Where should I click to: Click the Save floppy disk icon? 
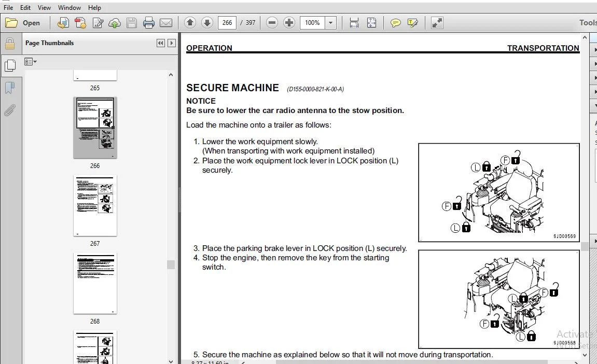coord(132,23)
